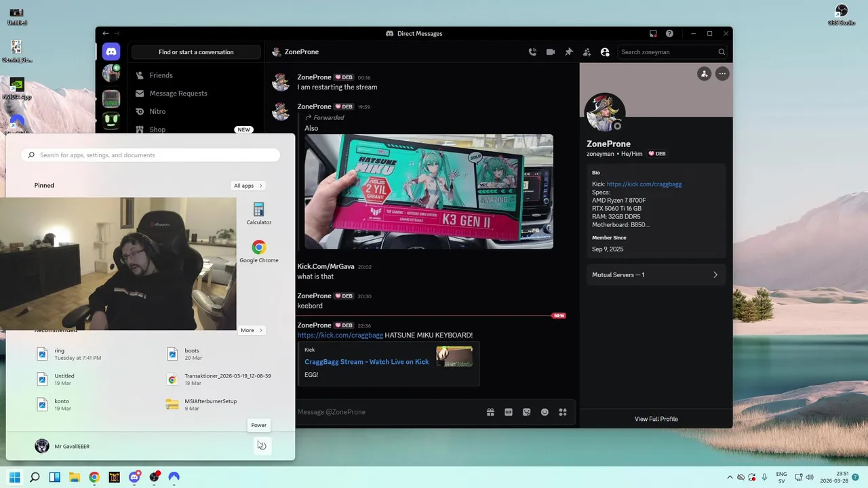Open NordVPN icon on taskbar
The width and height of the screenshot is (868, 488).
174,477
